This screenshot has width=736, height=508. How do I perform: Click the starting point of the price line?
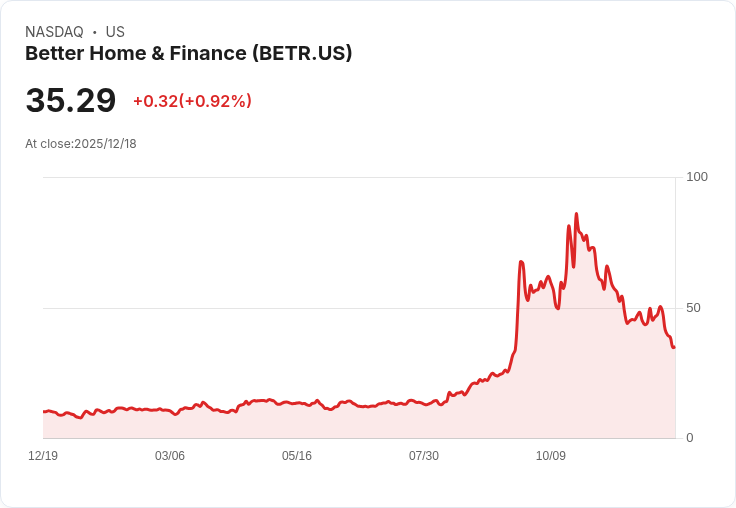pyautogui.click(x=44, y=411)
